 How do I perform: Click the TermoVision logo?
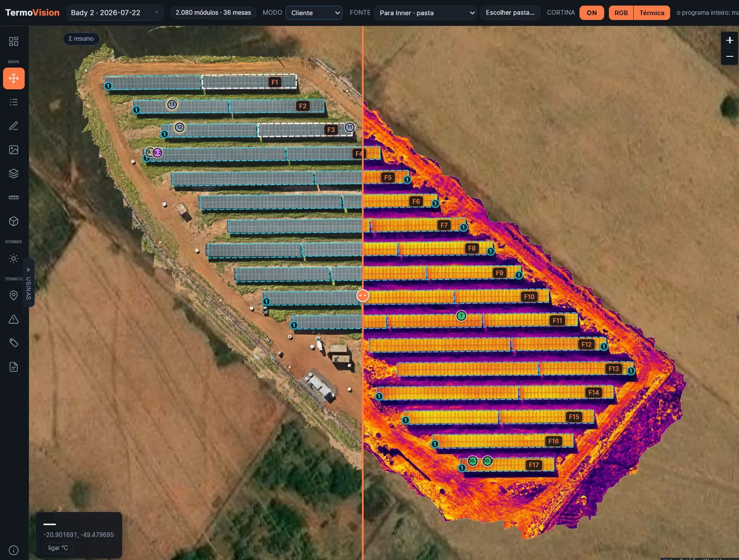pyautogui.click(x=32, y=12)
